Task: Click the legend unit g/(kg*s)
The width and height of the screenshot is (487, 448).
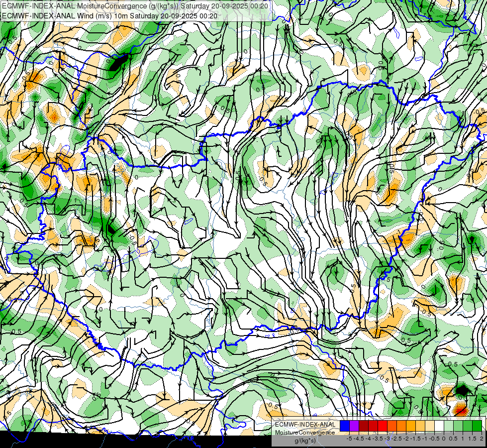Action: click(305, 441)
